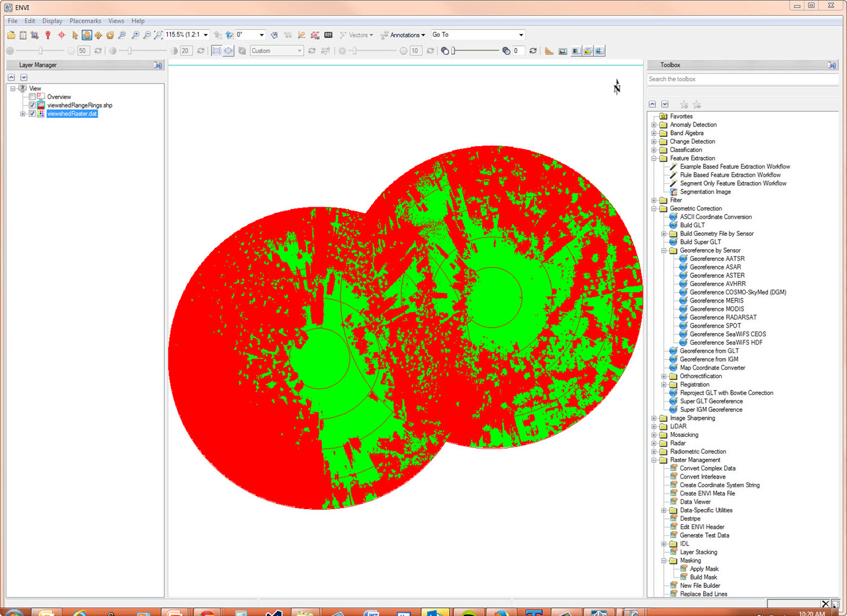Select the Pan hand tool
847x616 pixels.
(x=87, y=35)
